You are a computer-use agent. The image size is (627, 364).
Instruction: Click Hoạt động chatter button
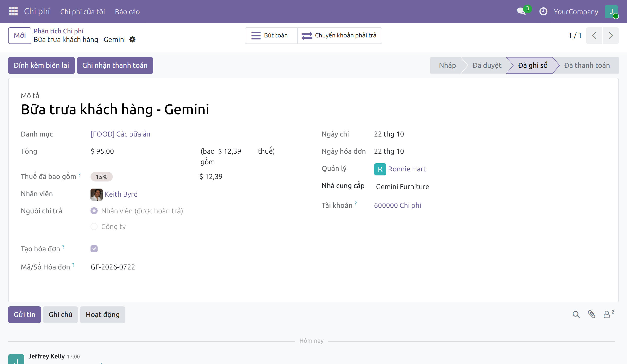103,314
